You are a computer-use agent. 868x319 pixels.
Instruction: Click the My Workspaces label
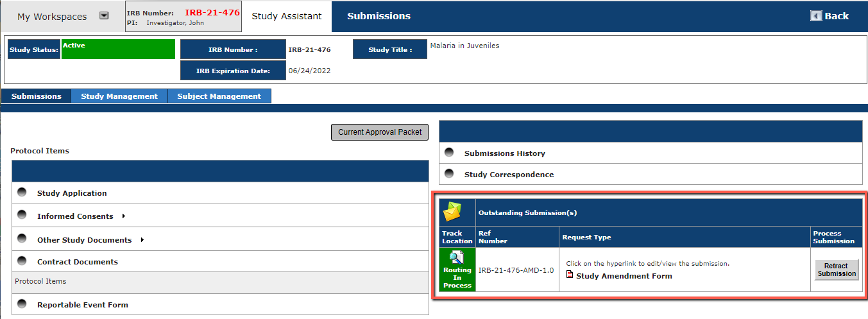coord(52,17)
